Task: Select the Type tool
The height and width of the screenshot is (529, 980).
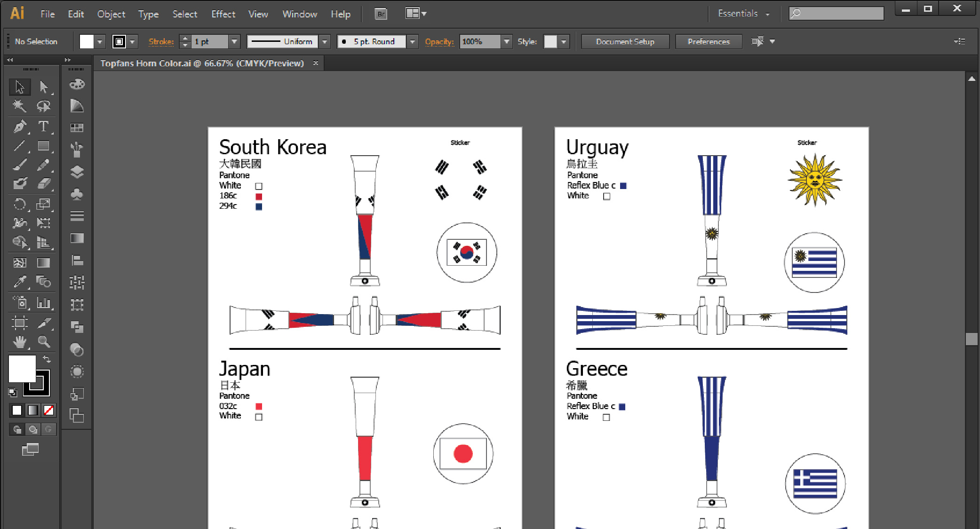Action: [44, 126]
